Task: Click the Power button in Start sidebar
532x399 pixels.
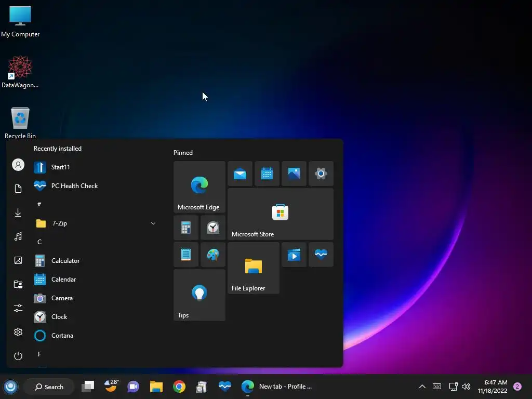Action: click(18, 356)
